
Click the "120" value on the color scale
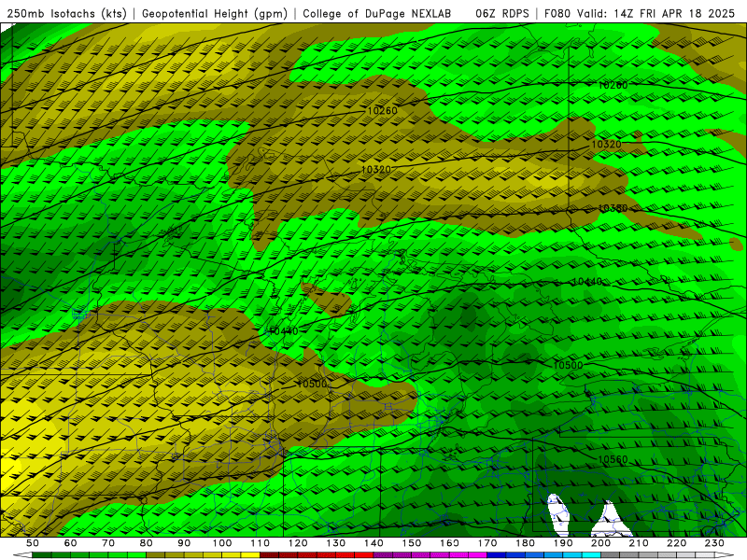pyautogui.click(x=298, y=543)
